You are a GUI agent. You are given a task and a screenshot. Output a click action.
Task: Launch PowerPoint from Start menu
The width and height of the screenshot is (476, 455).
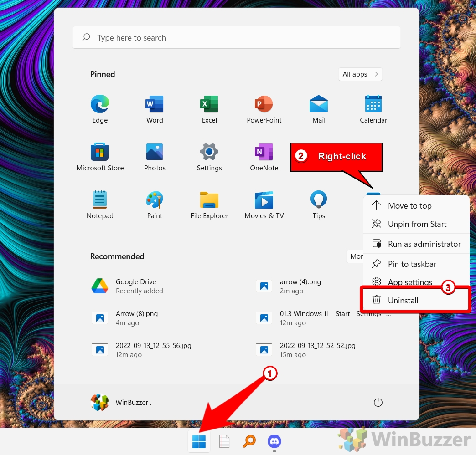264,109
